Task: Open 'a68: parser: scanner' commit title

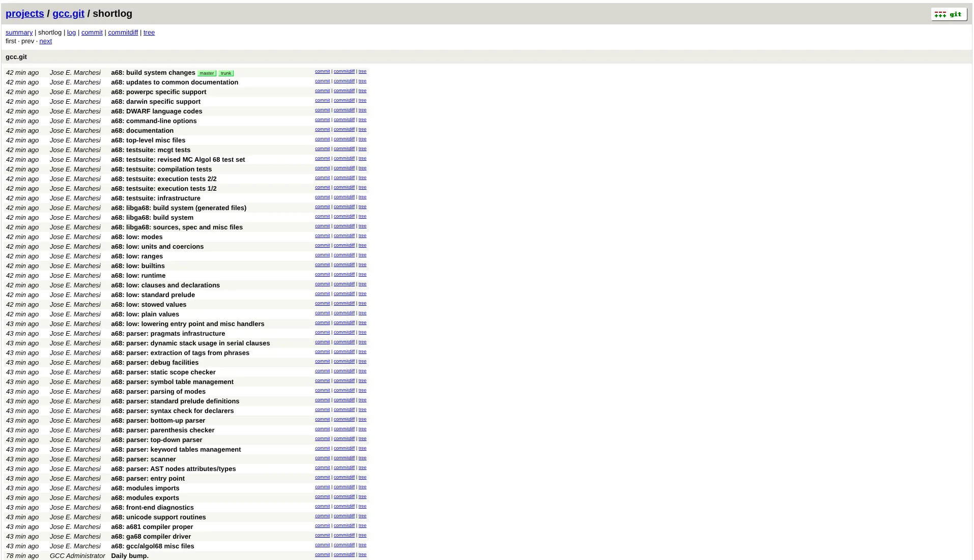Action: pyautogui.click(x=143, y=459)
